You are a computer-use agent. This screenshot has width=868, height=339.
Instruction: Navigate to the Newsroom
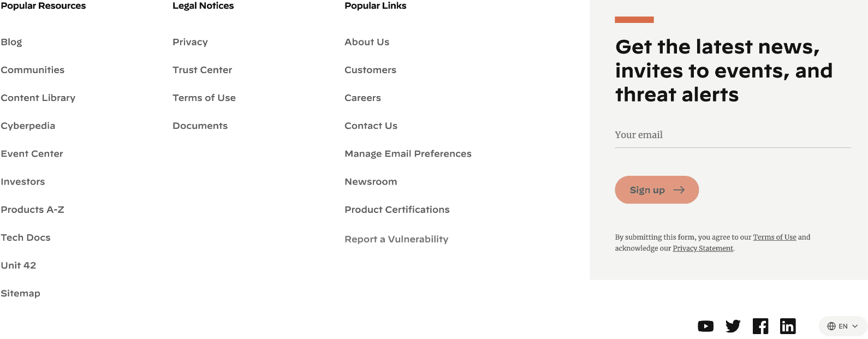click(x=371, y=181)
